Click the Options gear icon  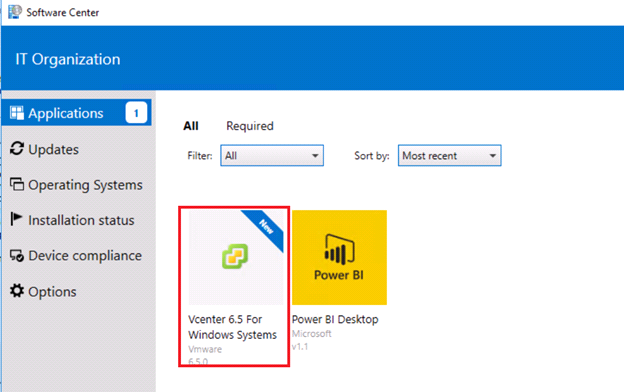pyautogui.click(x=17, y=291)
